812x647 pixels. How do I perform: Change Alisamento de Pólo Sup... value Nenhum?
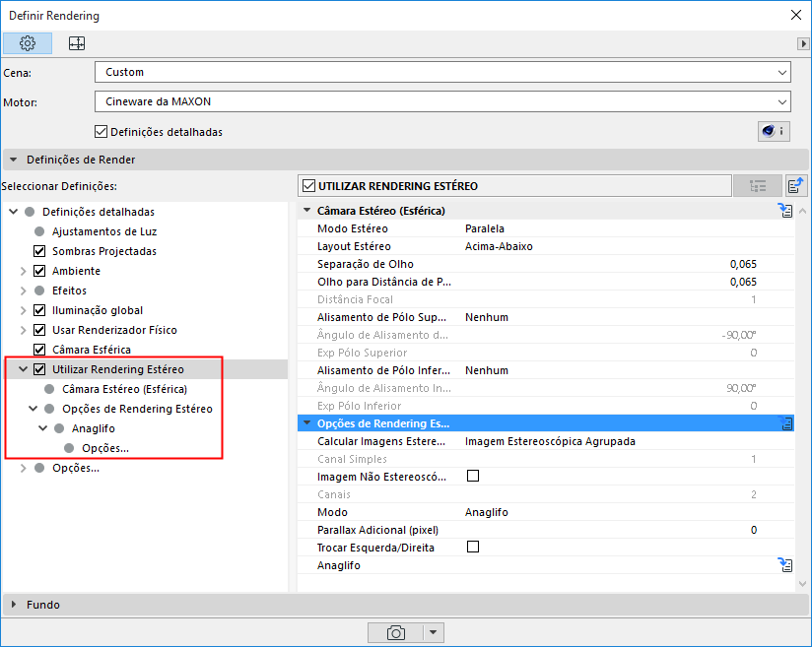click(486, 317)
